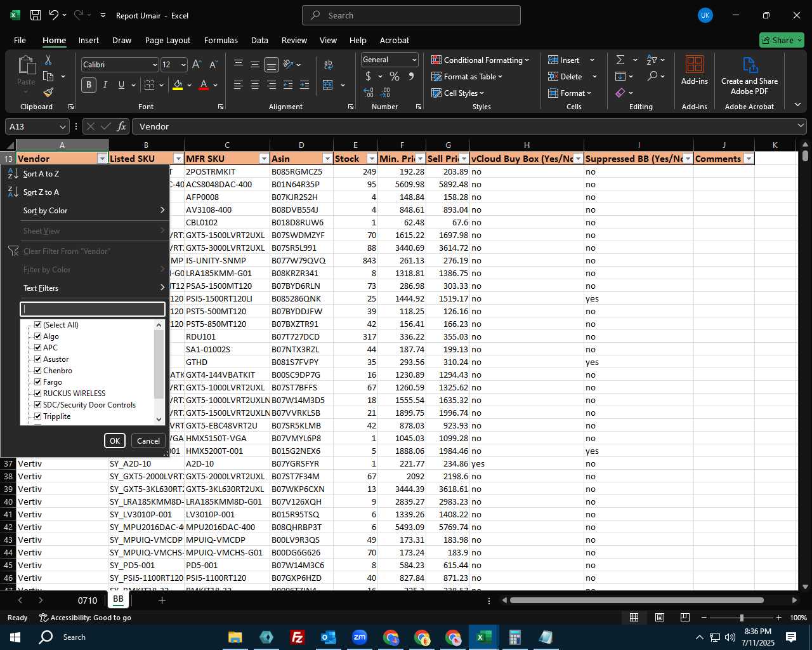Expand Cell Styles dropdown

pos(481,93)
